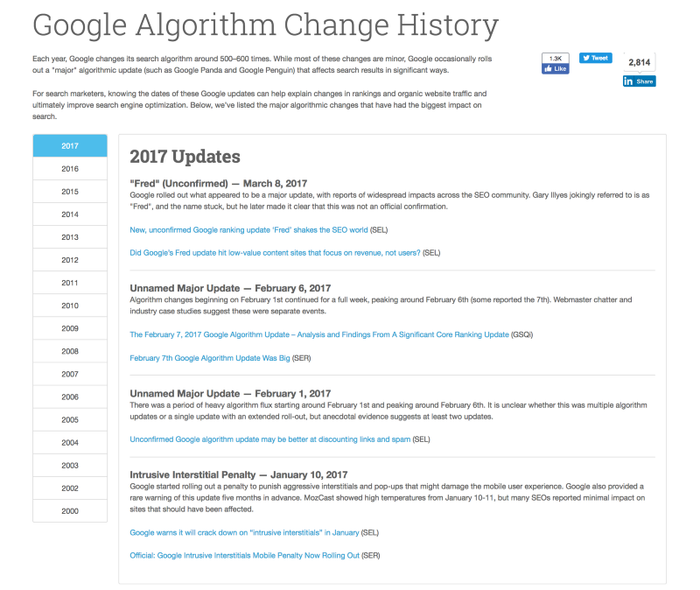
Task: Open February 7, 2017 Analysis and Findings link
Action: pyautogui.click(x=319, y=334)
